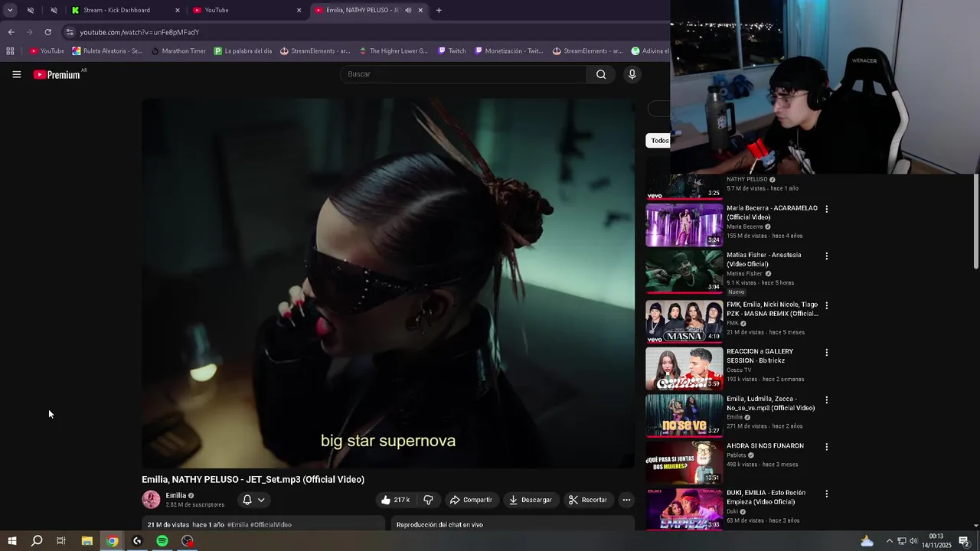Expand the system tray hidden icons chevron
Viewport: 980px width, 551px height.
(x=889, y=541)
